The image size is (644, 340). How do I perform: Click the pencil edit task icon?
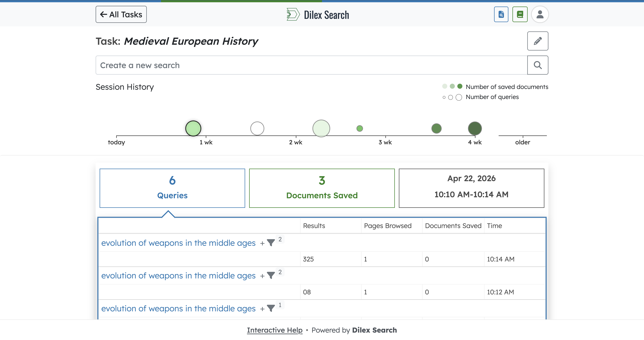tap(537, 41)
